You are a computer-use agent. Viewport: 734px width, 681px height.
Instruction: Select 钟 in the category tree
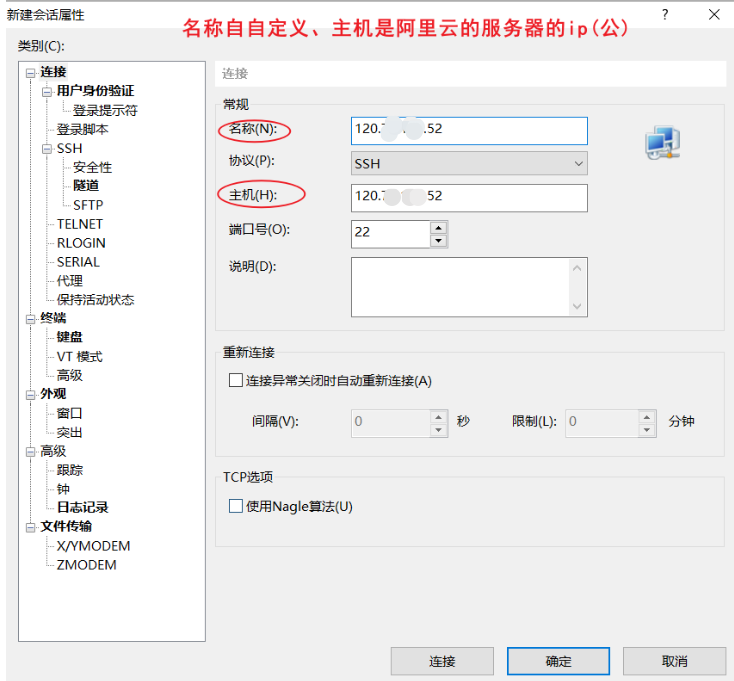[x=63, y=489]
